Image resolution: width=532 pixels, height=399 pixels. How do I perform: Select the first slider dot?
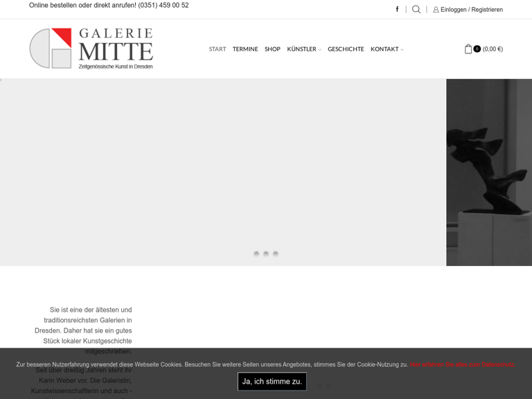click(x=256, y=254)
